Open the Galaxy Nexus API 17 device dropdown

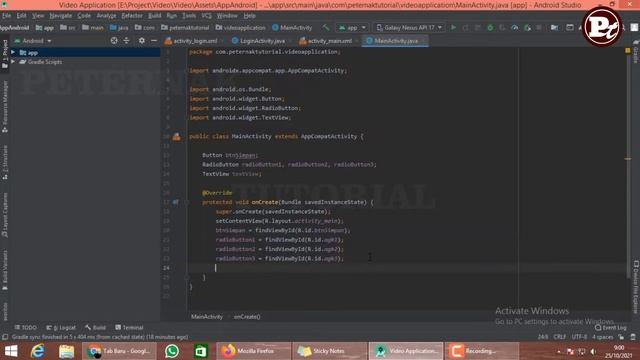(x=409, y=27)
